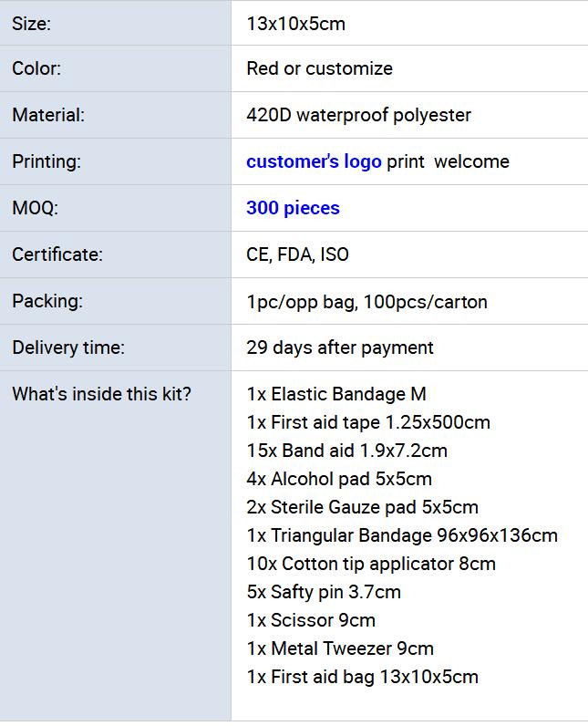The width and height of the screenshot is (588, 726).
Task: Click the "1x First aid bag 13x10x5cm" entry
Action: coord(362,677)
